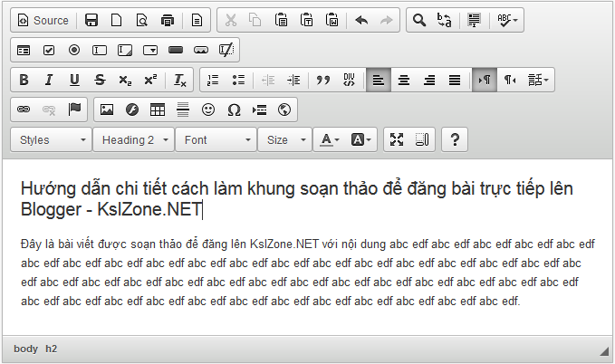The height and width of the screenshot is (364, 615).
Task: Insert a Page Break
Action: 259,110
